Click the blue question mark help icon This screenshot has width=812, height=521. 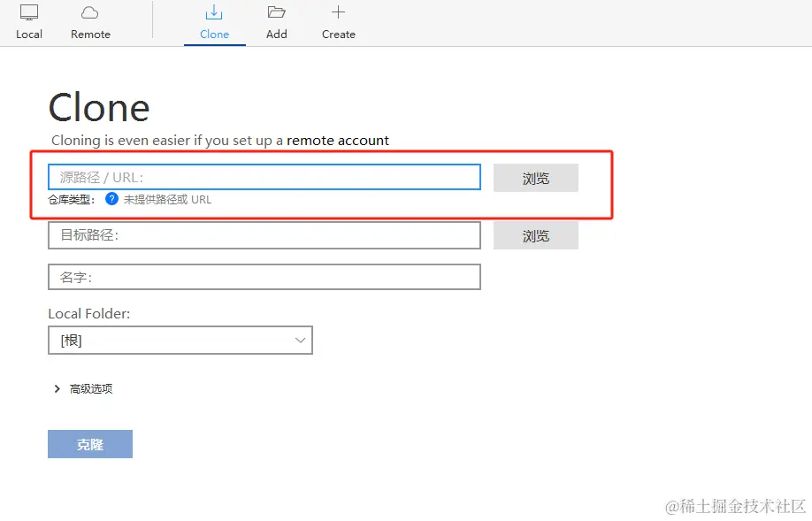coord(111,199)
